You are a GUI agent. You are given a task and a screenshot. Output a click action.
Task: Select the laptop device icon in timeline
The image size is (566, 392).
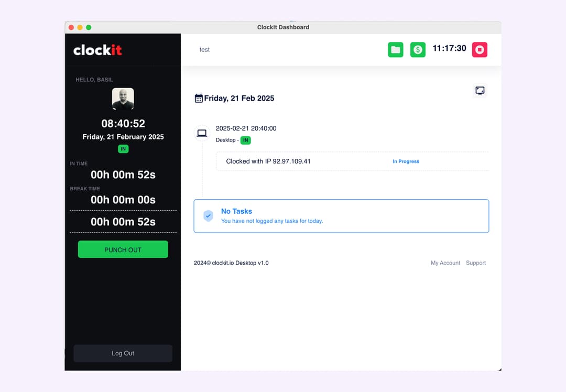click(202, 133)
